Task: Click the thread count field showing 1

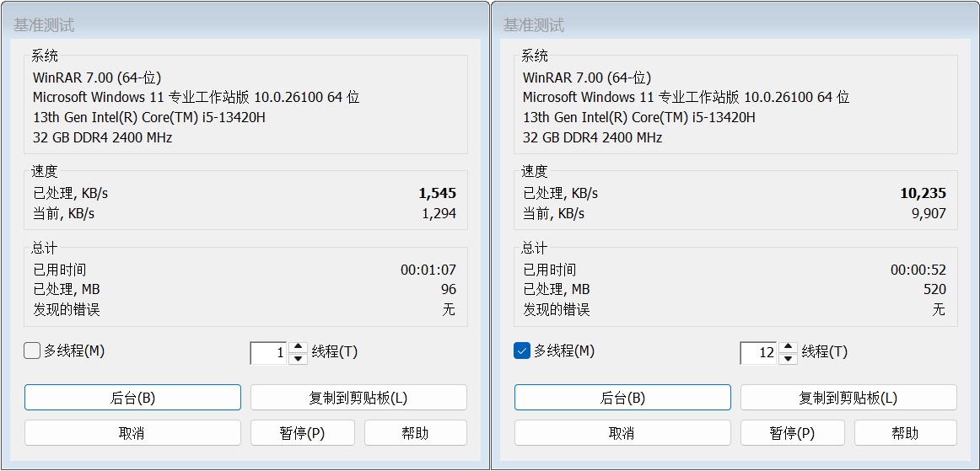Action: tap(270, 353)
